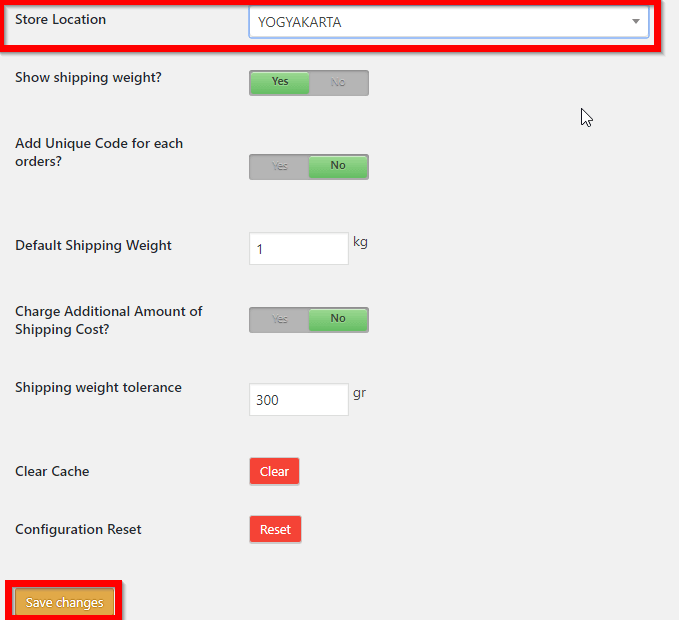The image size is (679, 620).
Task: Focus the Default Shipping Weight field
Action: point(299,249)
